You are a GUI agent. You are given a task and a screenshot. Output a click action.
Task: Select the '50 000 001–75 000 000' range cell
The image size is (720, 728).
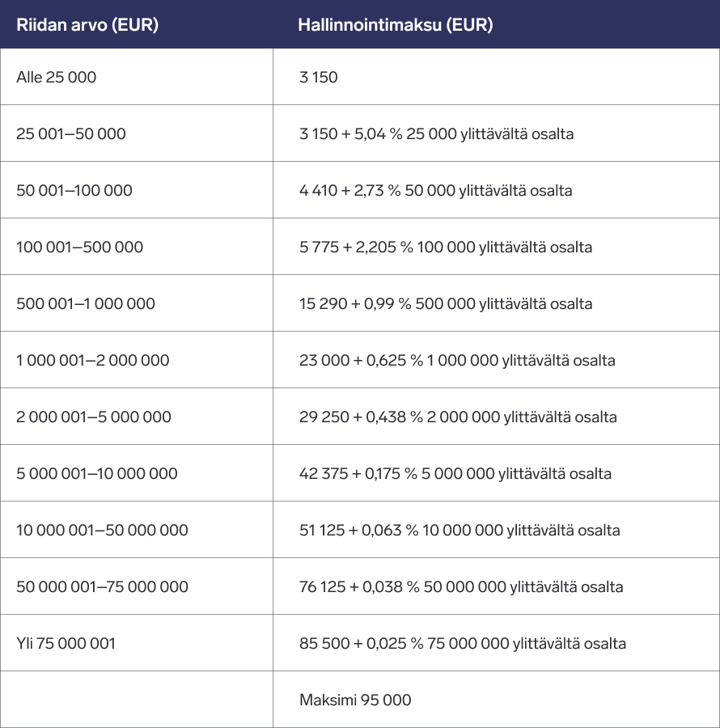(102, 587)
